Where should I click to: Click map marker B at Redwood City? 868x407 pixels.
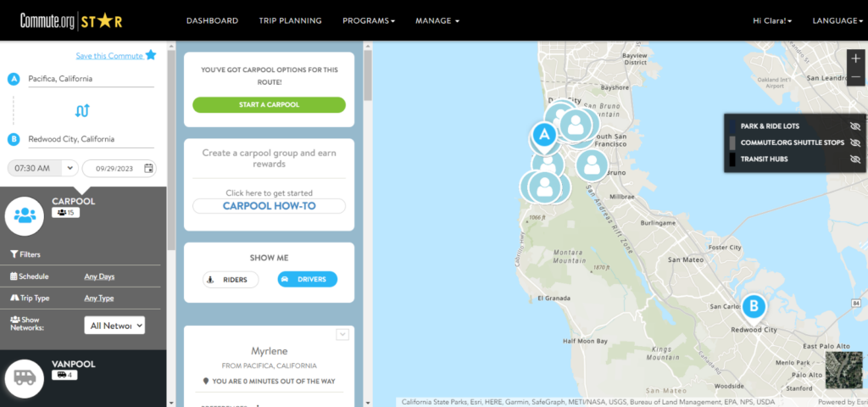coord(753,306)
